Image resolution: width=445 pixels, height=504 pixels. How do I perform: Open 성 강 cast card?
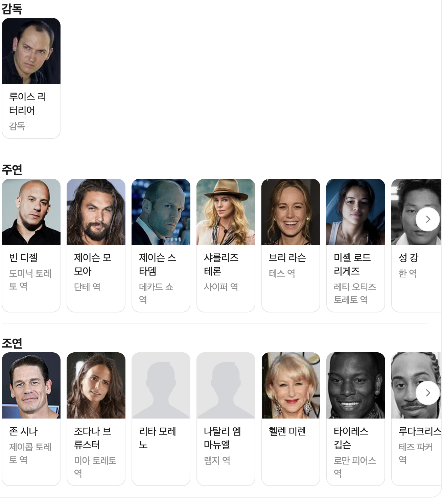(x=417, y=245)
